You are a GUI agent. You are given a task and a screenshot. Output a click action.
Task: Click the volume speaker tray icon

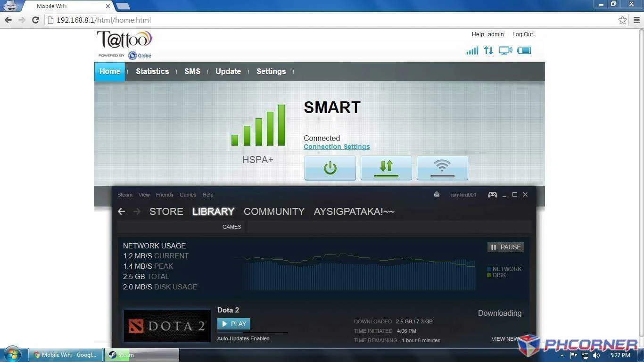pos(597,355)
